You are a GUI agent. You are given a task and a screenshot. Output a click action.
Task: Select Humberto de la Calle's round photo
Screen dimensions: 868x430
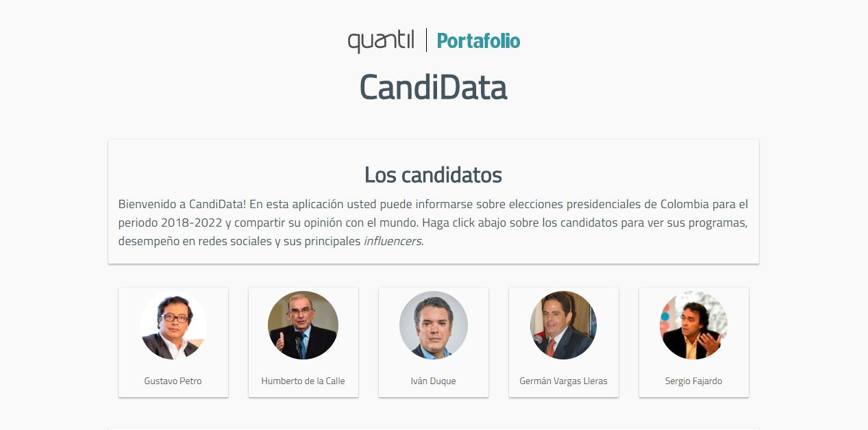coord(303,325)
